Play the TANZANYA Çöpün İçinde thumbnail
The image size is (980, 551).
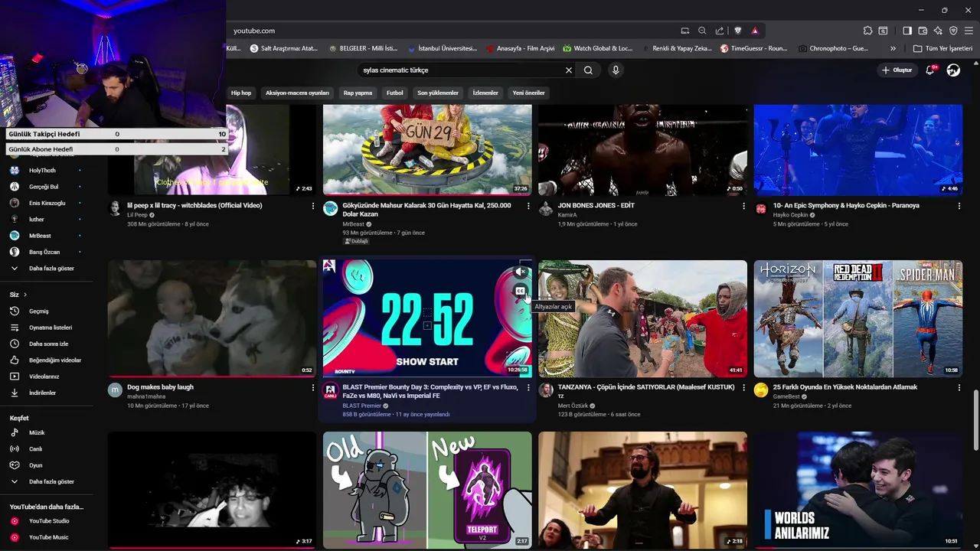[642, 318]
